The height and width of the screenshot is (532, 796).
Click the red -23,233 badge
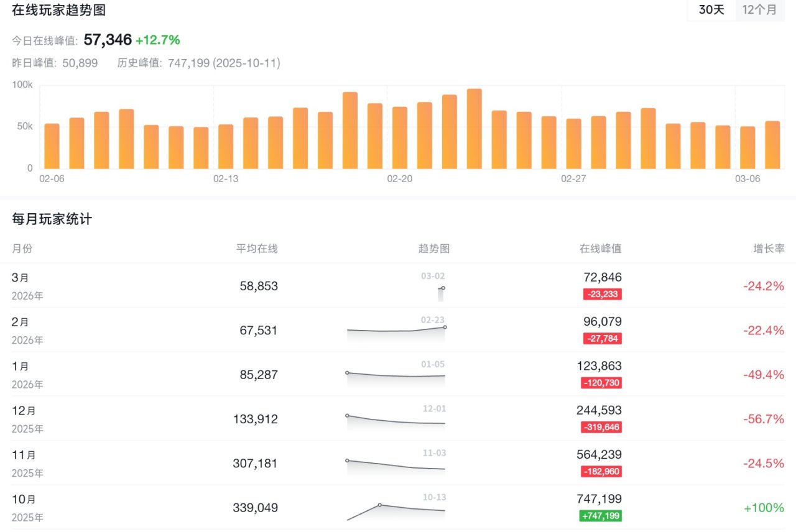[602, 295]
